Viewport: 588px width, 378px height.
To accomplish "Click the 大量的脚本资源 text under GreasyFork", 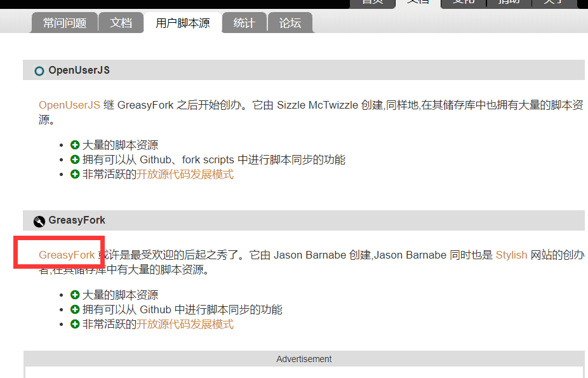I will pyautogui.click(x=120, y=295).
